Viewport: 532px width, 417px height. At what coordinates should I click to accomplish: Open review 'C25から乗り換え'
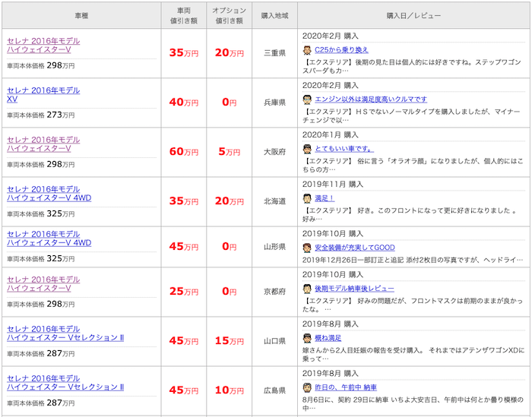pos(341,50)
